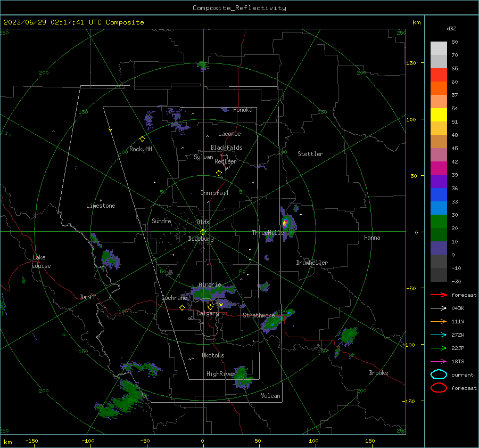
Task: Click the Cochrane town label
Action: pyautogui.click(x=174, y=298)
